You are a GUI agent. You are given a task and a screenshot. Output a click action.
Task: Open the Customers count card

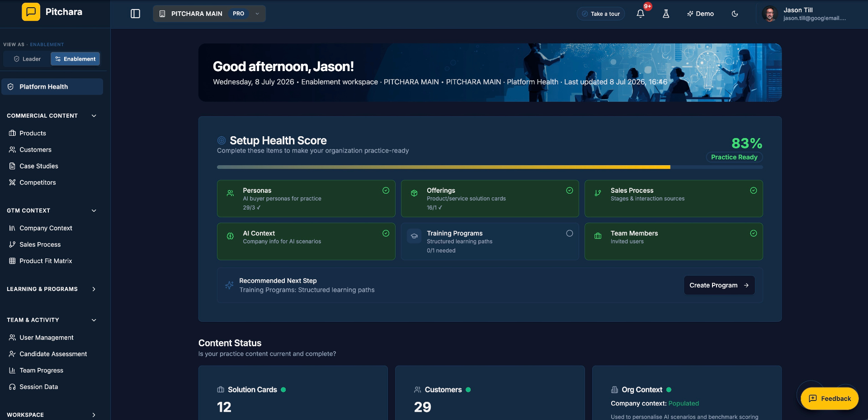coord(490,393)
